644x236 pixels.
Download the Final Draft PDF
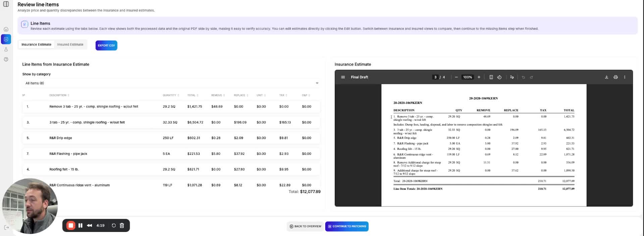[x=606, y=77]
